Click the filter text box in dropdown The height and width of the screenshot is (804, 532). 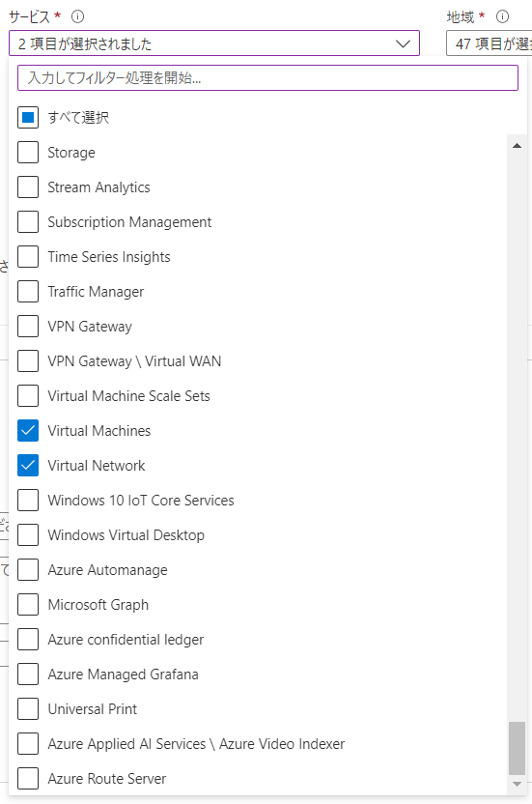(x=267, y=78)
